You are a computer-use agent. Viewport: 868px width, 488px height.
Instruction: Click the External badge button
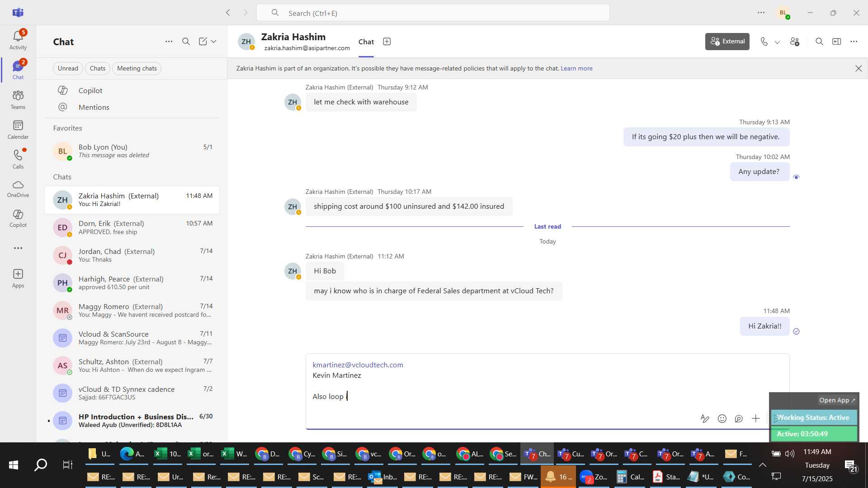(727, 42)
